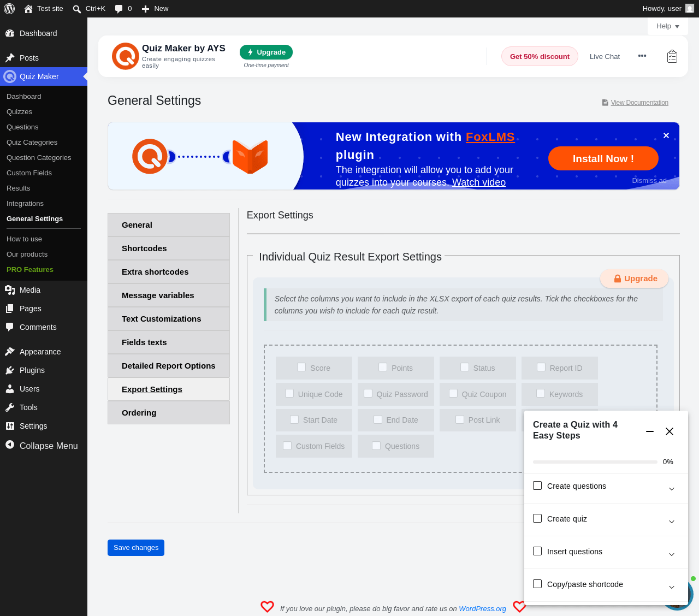Click the Get 50% discount button
This screenshot has width=699, height=616.
click(x=540, y=56)
